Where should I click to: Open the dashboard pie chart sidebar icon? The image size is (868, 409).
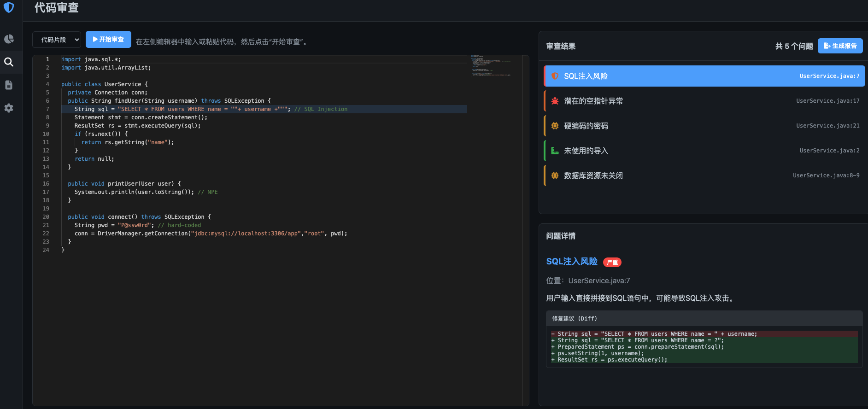click(x=9, y=39)
